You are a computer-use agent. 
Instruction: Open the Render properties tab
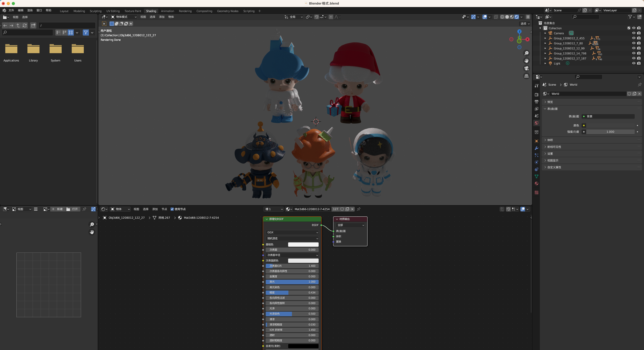536,94
